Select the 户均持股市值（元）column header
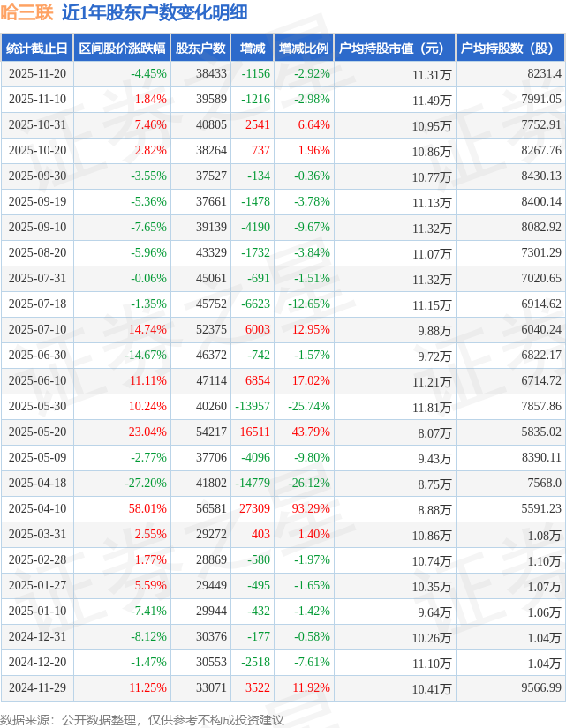566x728 pixels. pyautogui.click(x=394, y=49)
